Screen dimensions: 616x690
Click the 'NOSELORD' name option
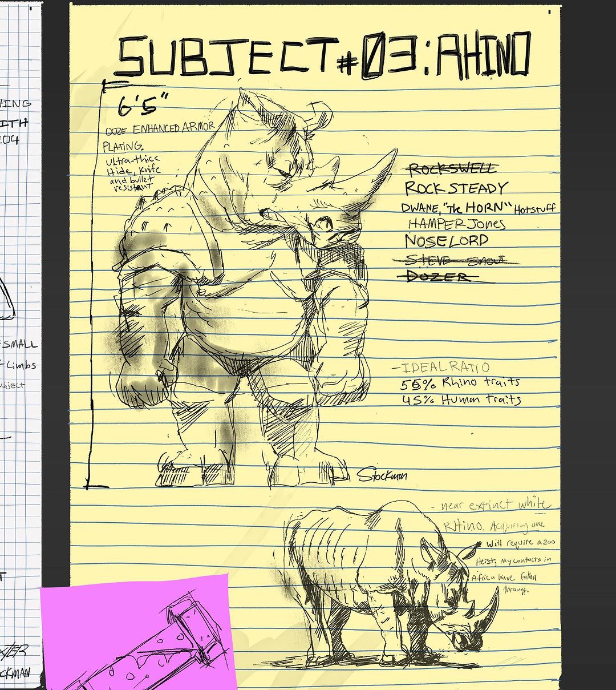(447, 241)
